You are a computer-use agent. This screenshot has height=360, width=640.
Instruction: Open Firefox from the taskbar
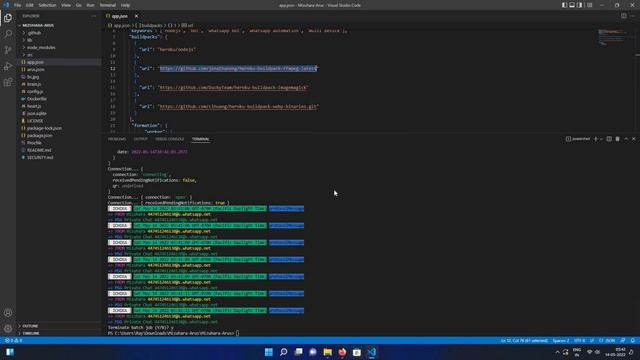[342, 352]
